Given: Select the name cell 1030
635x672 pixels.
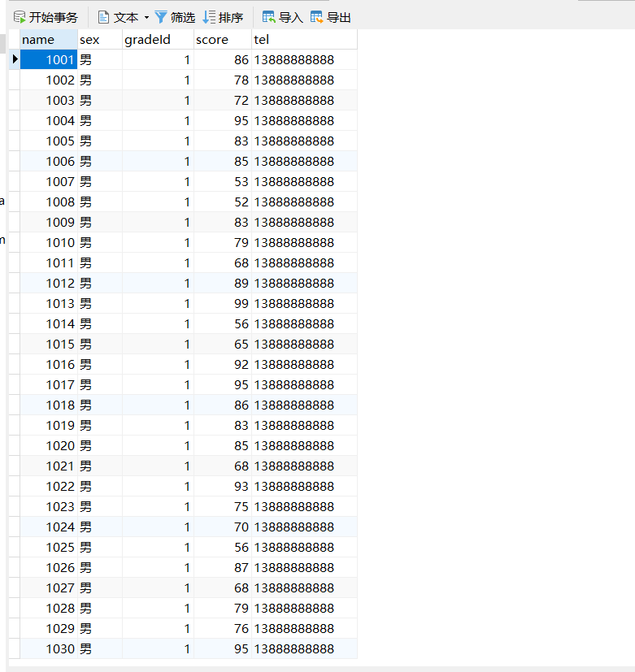Looking at the screenshot, I should click(x=49, y=649).
